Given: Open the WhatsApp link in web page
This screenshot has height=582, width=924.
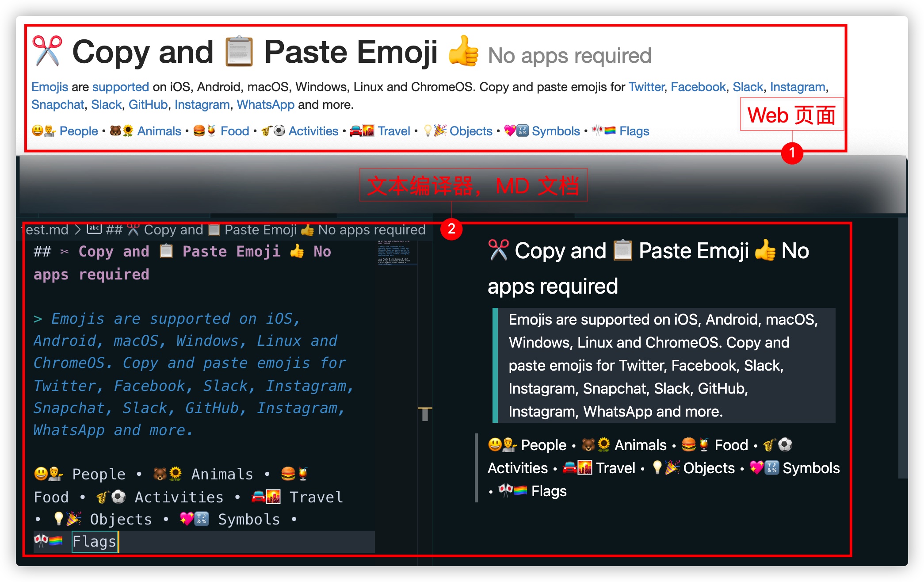Looking at the screenshot, I should [x=266, y=104].
